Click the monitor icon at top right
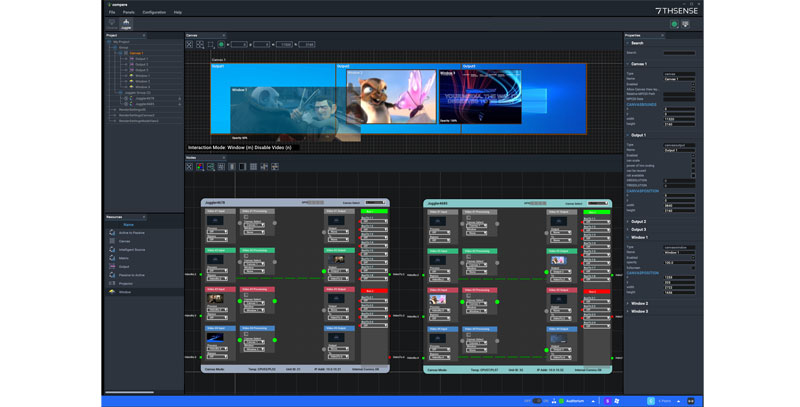 [685, 23]
